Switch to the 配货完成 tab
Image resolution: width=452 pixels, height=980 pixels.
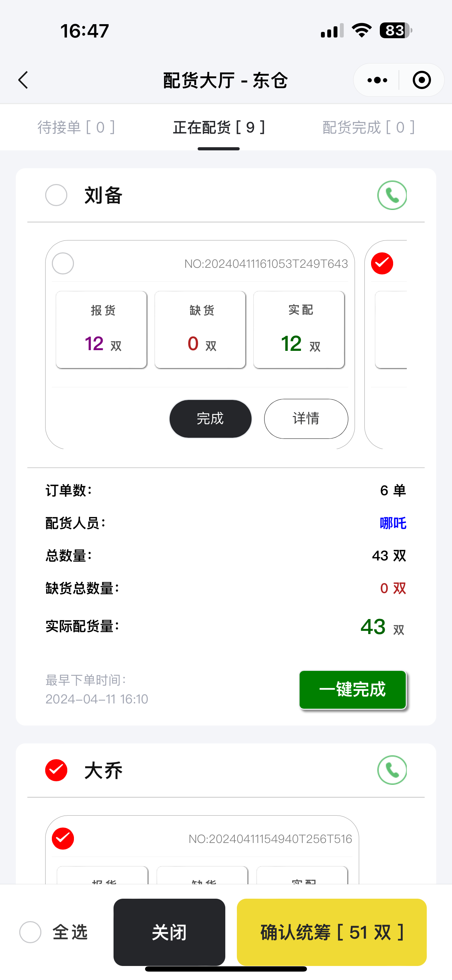coord(368,128)
